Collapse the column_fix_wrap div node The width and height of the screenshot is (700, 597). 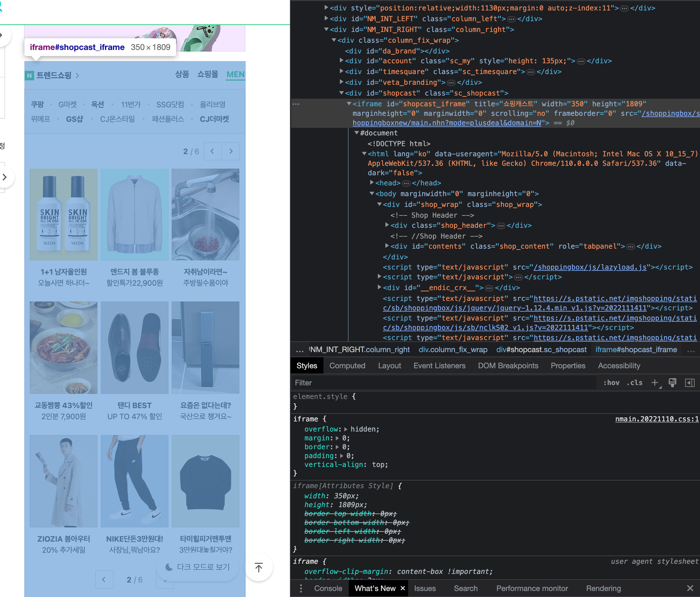[x=334, y=40]
